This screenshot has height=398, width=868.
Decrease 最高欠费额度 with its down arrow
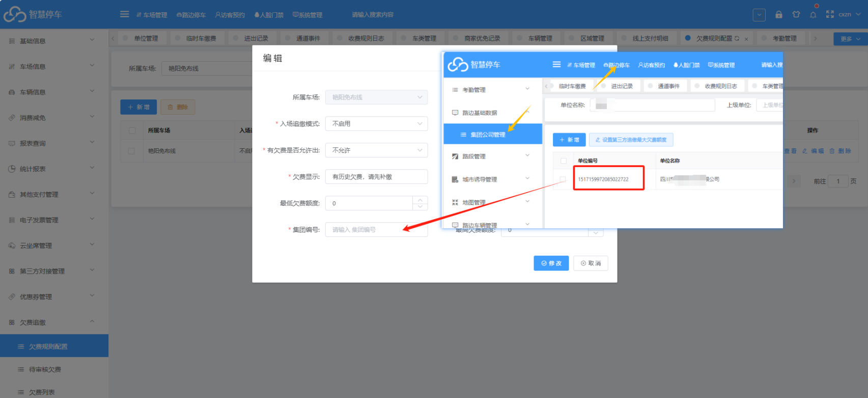[596, 233]
